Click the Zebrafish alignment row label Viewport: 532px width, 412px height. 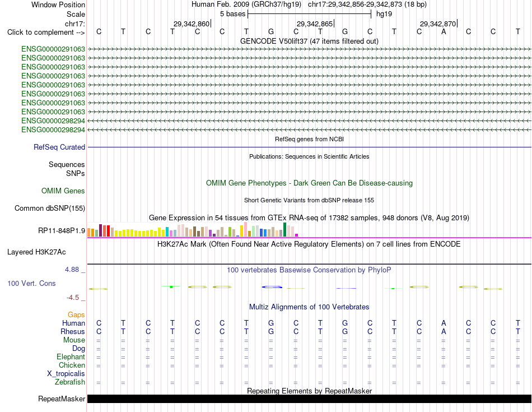pos(70,382)
